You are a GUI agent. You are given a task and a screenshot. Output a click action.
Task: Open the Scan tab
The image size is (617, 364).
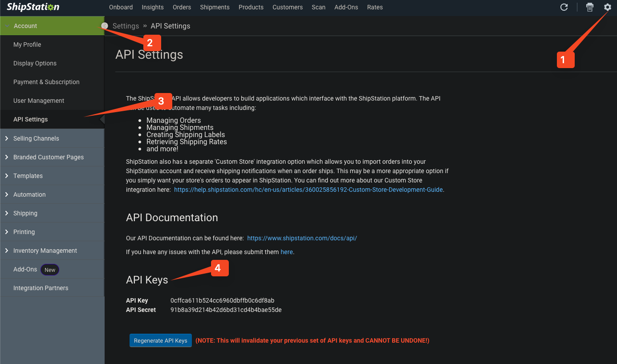[318, 7]
